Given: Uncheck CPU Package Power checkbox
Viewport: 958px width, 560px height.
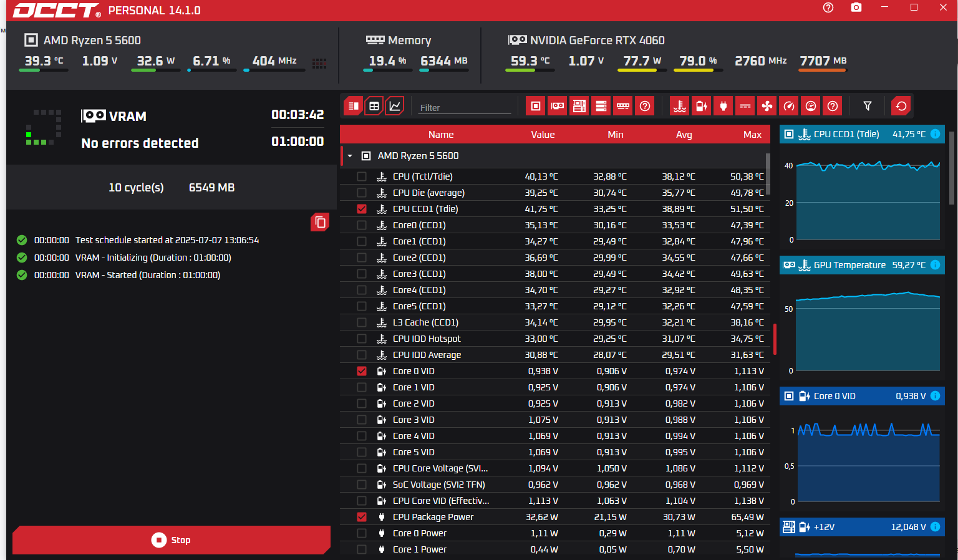Looking at the screenshot, I should pyautogui.click(x=362, y=517).
